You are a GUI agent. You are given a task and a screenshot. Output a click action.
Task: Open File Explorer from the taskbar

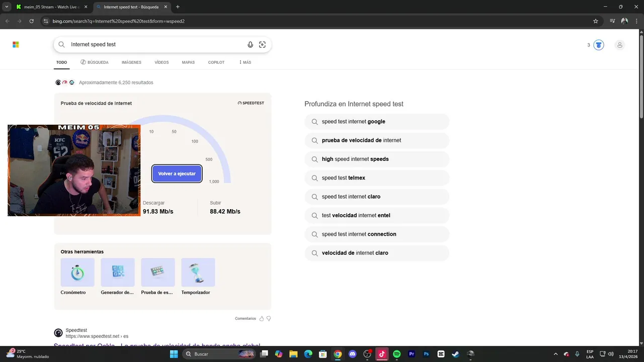[x=293, y=354]
